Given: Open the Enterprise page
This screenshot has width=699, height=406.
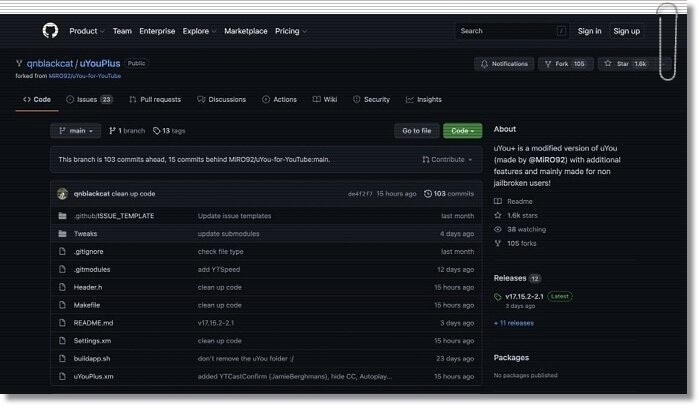Looking at the screenshot, I should pyautogui.click(x=157, y=31).
